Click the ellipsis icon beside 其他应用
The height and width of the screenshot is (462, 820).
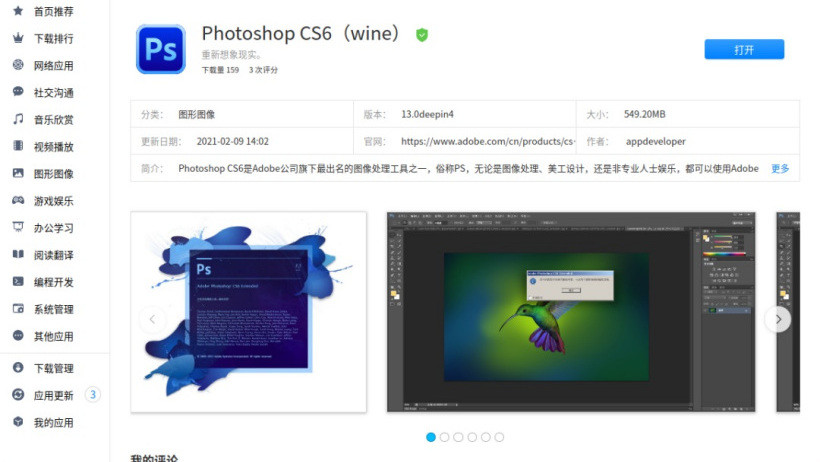18,336
